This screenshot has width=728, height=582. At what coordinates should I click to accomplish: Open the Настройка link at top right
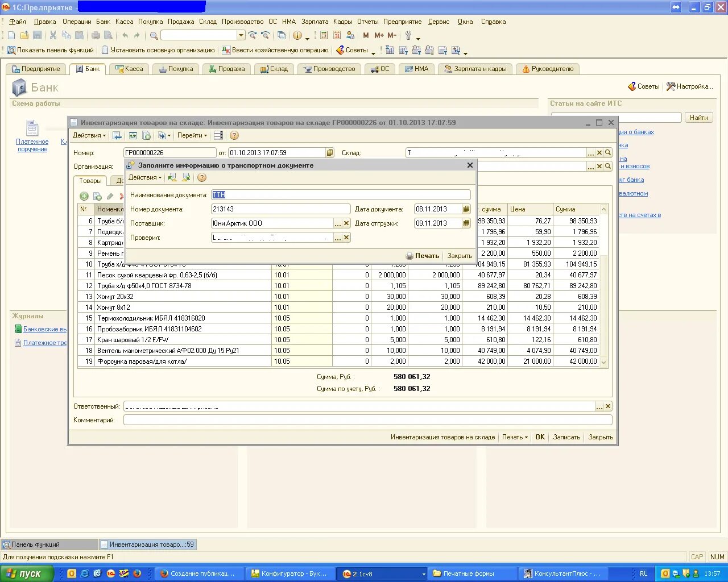pos(689,86)
